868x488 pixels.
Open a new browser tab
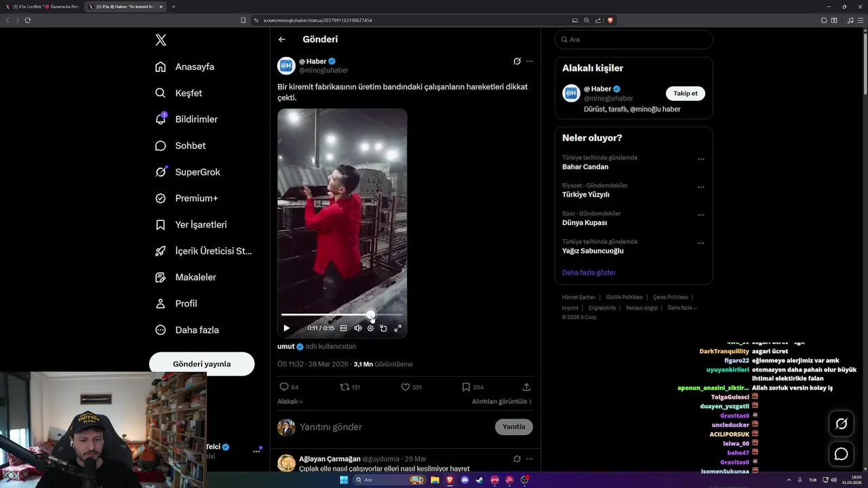click(x=174, y=7)
